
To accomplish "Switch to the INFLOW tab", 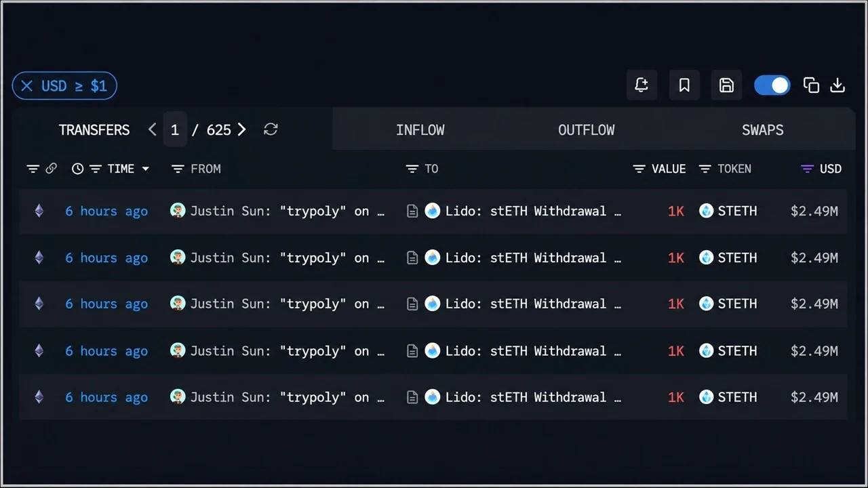I will pyautogui.click(x=420, y=130).
